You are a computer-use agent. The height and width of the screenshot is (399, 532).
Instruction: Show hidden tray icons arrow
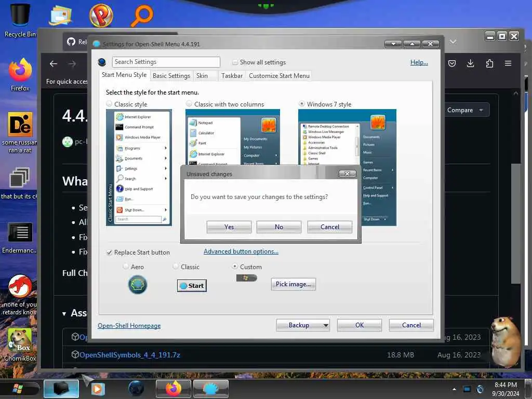tap(454, 389)
